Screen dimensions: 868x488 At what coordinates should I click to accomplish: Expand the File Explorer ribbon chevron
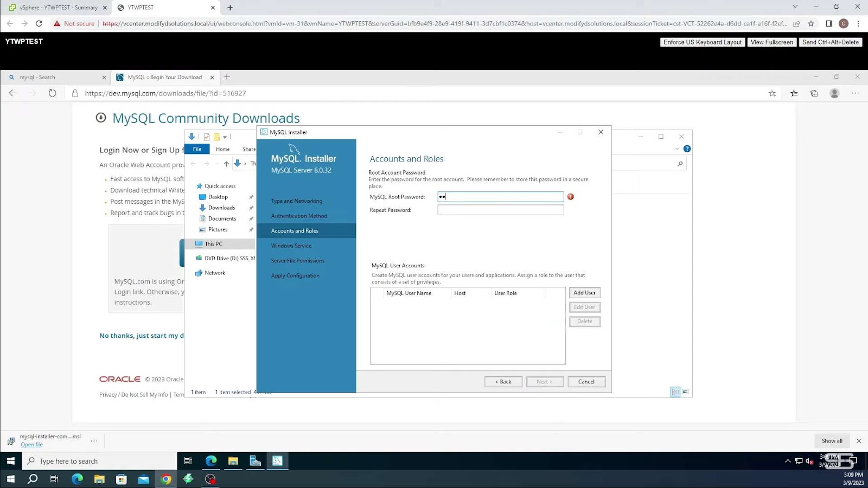click(x=677, y=149)
